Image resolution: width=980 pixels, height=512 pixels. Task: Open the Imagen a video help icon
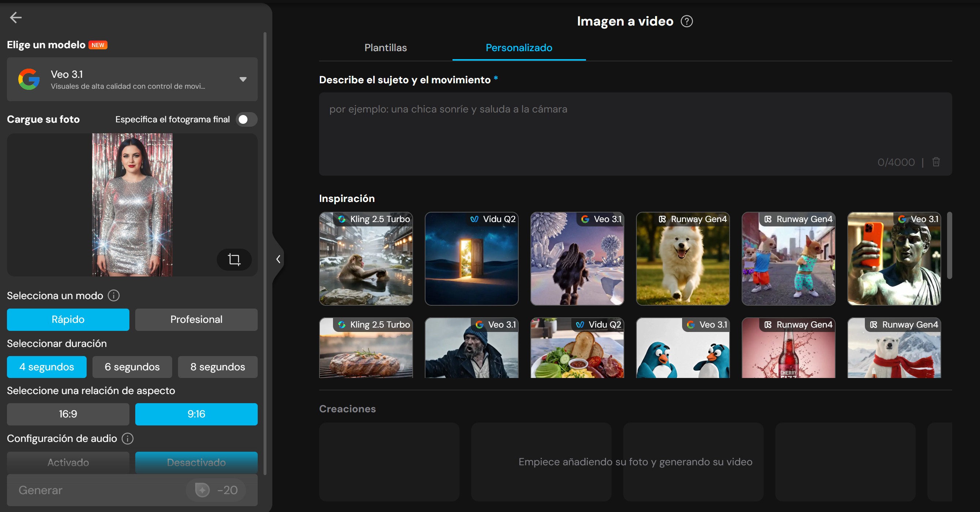coord(686,21)
